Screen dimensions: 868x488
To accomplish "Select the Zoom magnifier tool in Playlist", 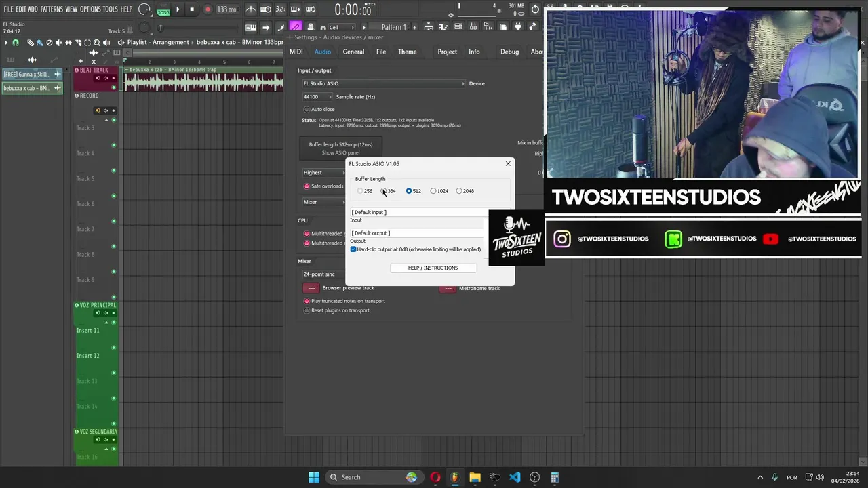I will click(97, 43).
